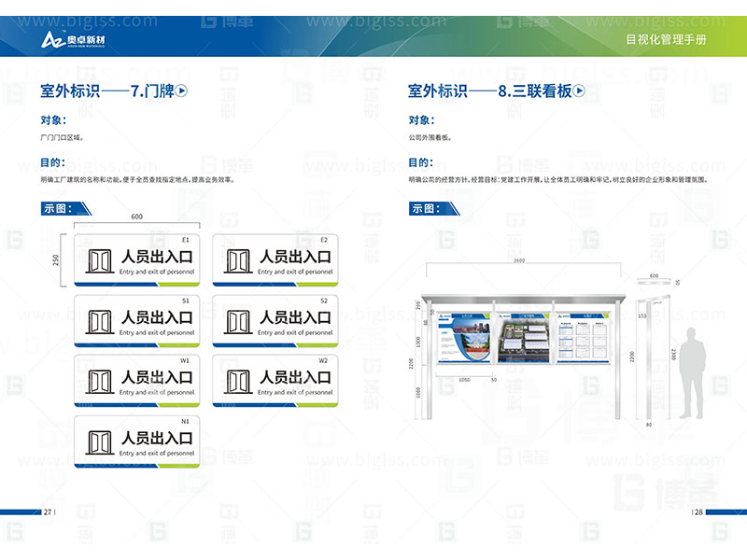Click the gradient color stripe on sign E2
This screenshot has height=560, width=747.
274,283
